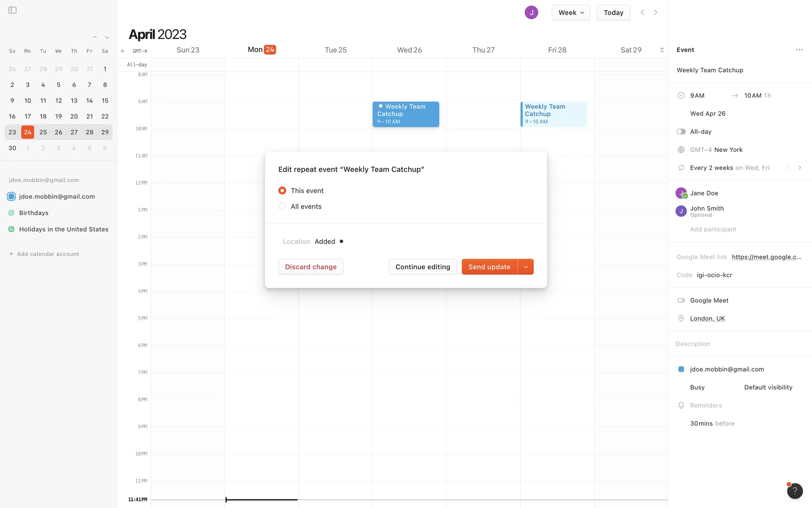Screen dimensions: 812x508
Task: Go to the next week arrow
Action: pyautogui.click(x=656, y=13)
